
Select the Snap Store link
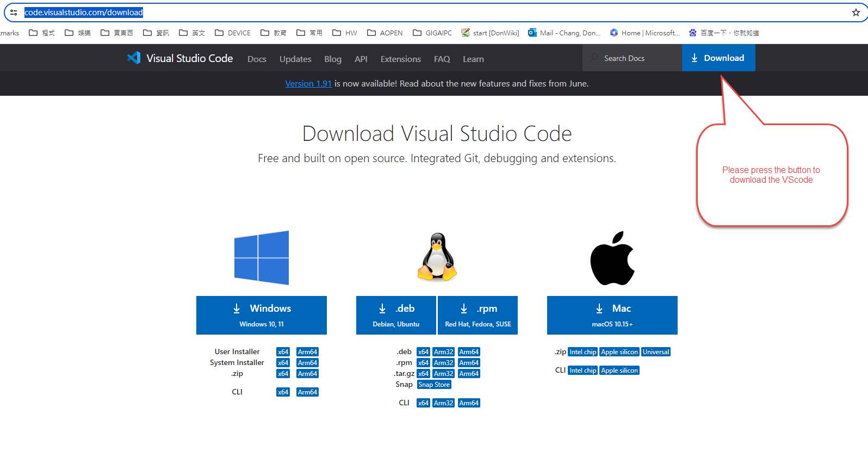[x=434, y=385]
